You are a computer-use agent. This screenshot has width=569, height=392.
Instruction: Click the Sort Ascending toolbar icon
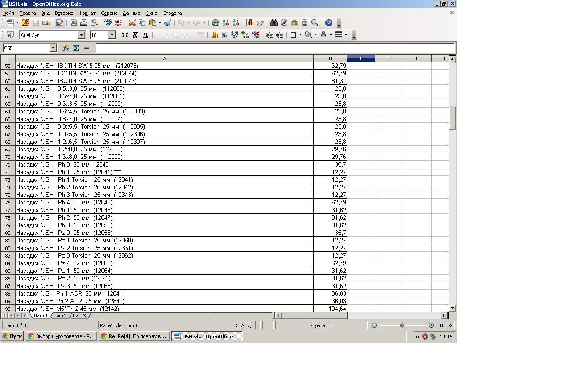226,23
